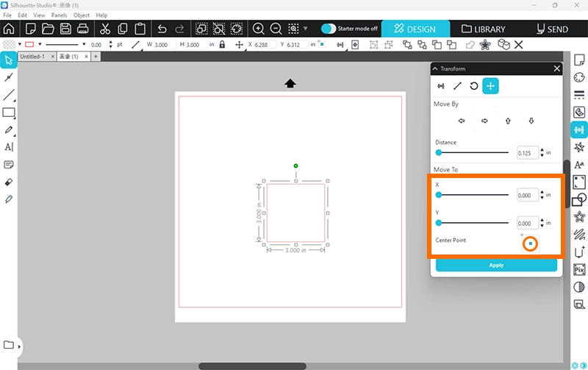Expand the Rectangle tool flyout
588x370 pixels.
[x=15, y=117]
